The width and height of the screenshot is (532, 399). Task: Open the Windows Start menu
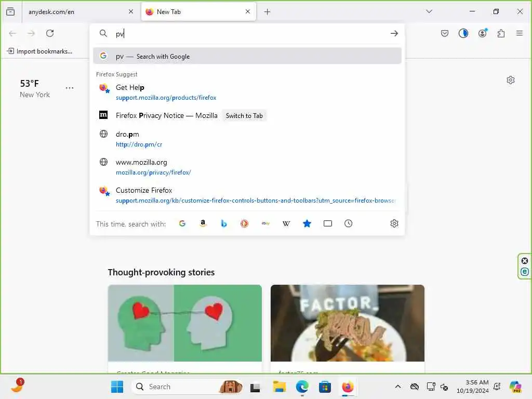point(117,387)
